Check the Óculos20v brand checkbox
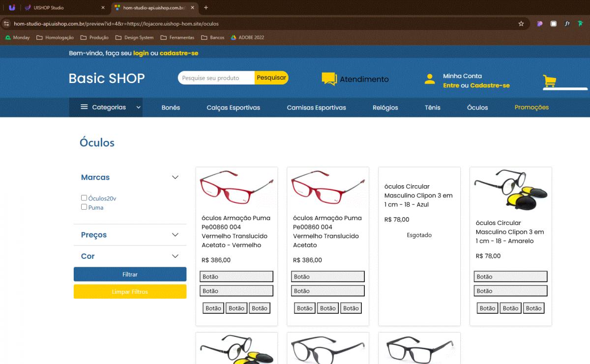 [x=84, y=198]
